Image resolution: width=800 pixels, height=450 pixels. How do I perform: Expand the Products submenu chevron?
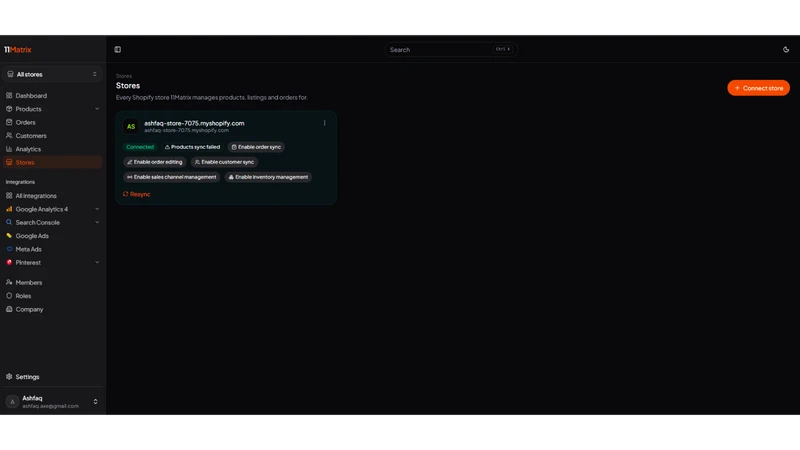97,109
